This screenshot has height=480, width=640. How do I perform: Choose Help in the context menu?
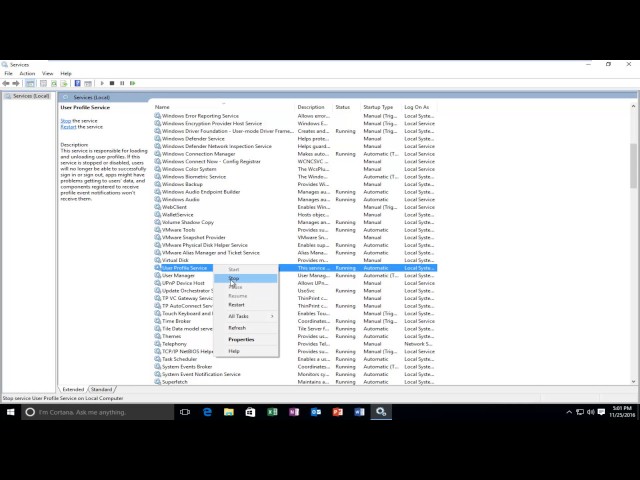pyautogui.click(x=246, y=351)
